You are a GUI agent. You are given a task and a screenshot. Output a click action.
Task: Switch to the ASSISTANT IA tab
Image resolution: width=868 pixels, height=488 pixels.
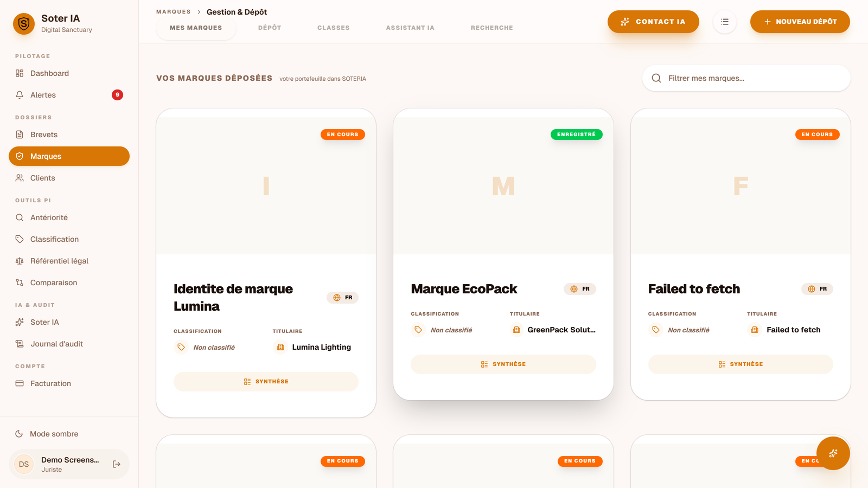tap(410, 28)
